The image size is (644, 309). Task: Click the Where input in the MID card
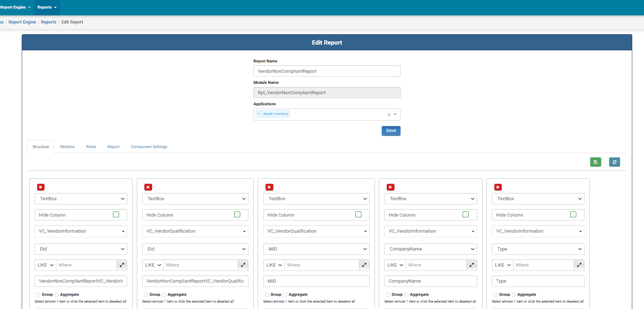pos(322,265)
